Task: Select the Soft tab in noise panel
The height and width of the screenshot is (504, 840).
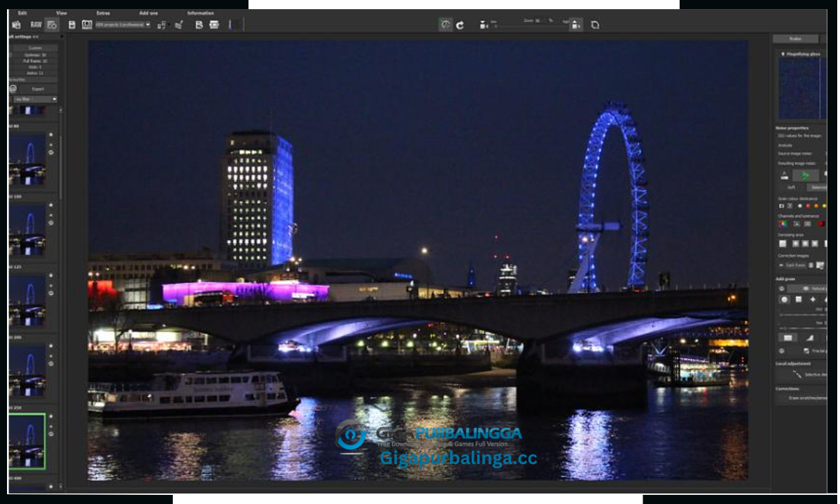Action: [x=791, y=187]
